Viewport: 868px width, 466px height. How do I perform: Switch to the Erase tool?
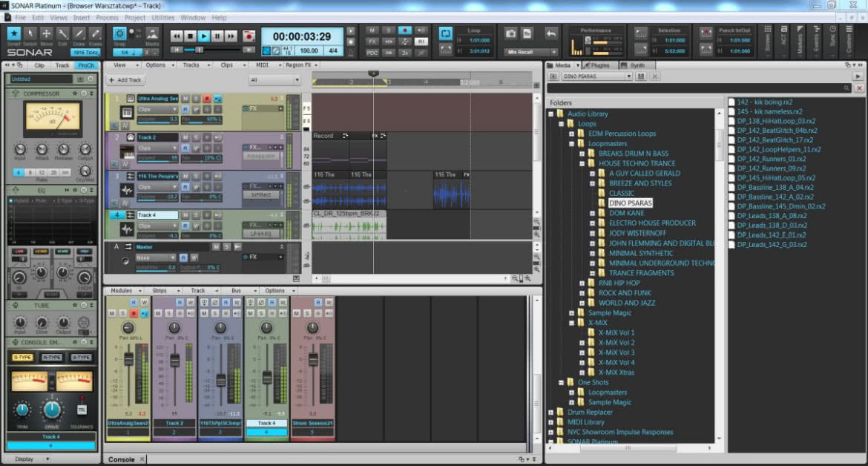95,34
